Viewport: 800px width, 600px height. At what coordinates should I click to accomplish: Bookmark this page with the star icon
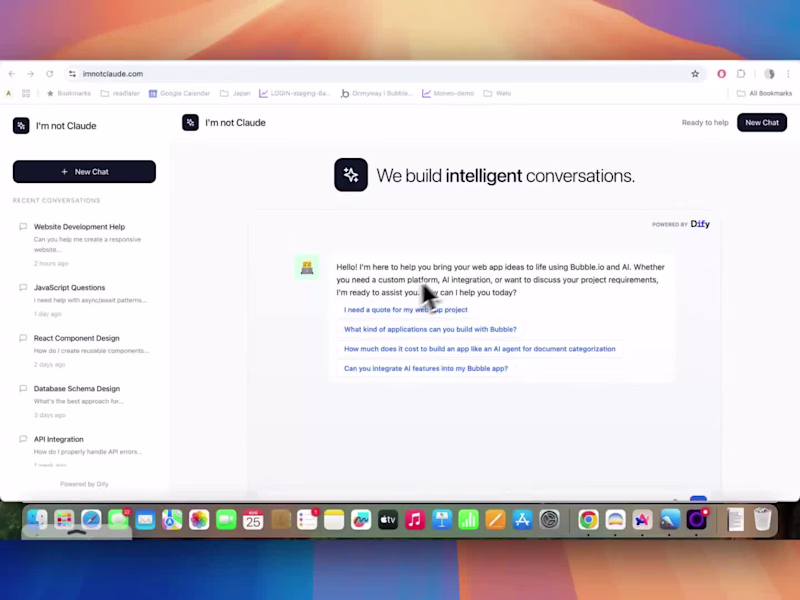pyautogui.click(x=695, y=74)
